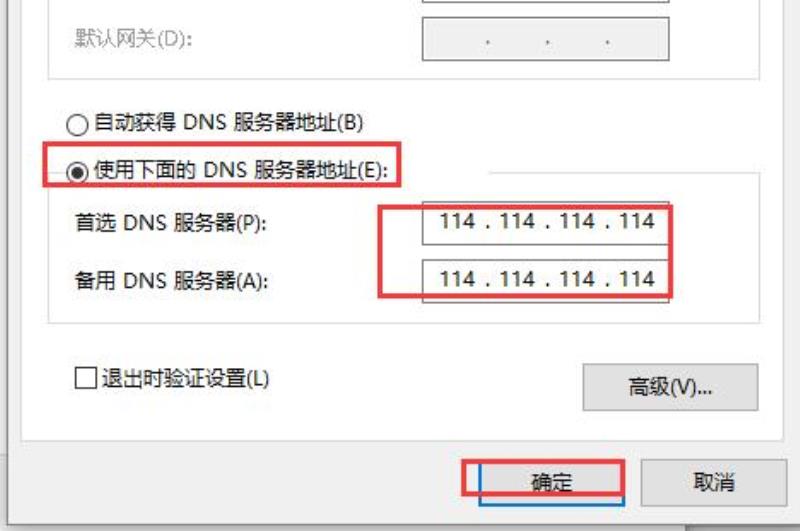
Task: Confirm with the 确定 button
Action: pyautogui.click(x=552, y=482)
